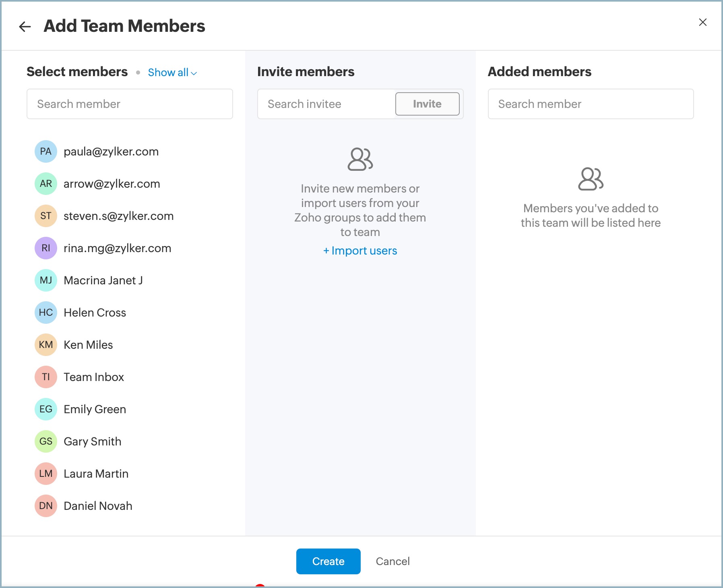Select the ST avatar icon
This screenshot has width=723, height=588.
pyautogui.click(x=46, y=216)
